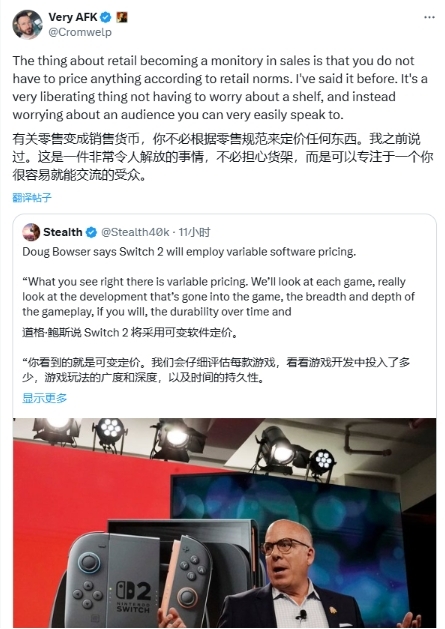This screenshot has width=445, height=629.
Task: Click the affiliate badge next to Very AFK
Action: [x=122, y=17]
